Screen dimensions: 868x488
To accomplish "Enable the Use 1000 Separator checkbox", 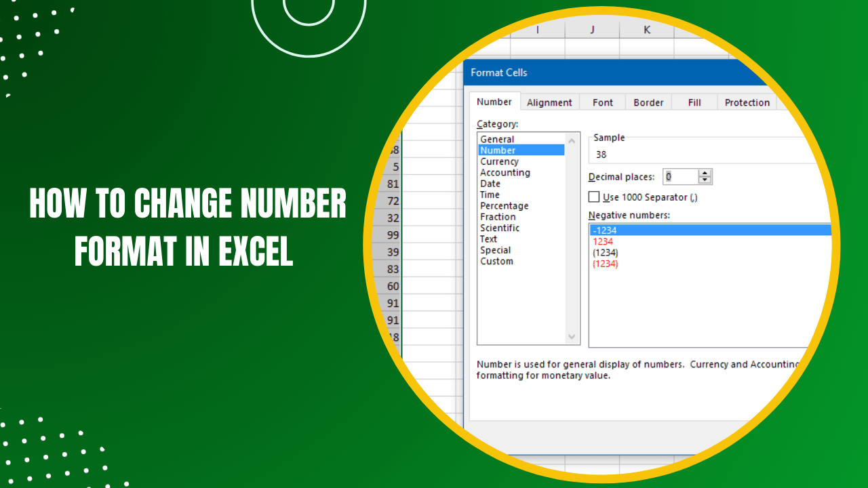I will click(x=593, y=197).
